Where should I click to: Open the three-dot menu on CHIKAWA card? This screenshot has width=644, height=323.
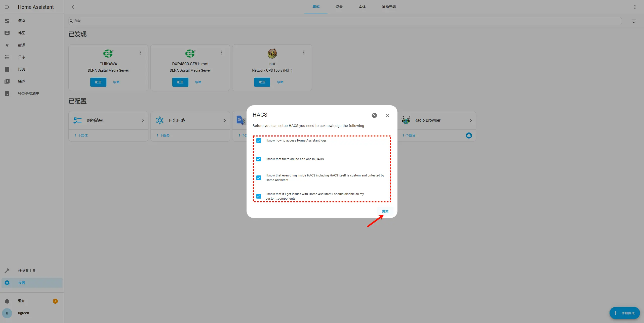pos(140,53)
